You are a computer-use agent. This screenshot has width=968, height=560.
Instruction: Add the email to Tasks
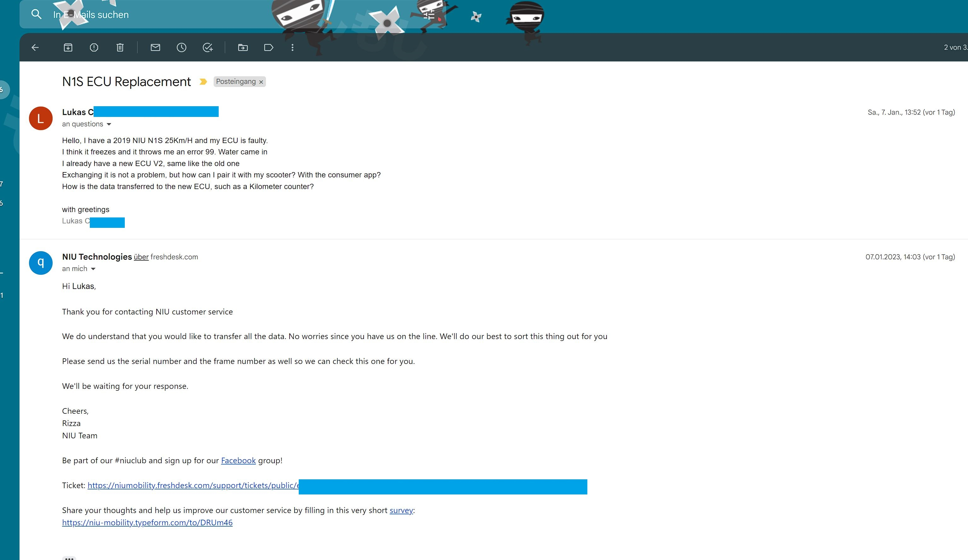click(x=207, y=47)
